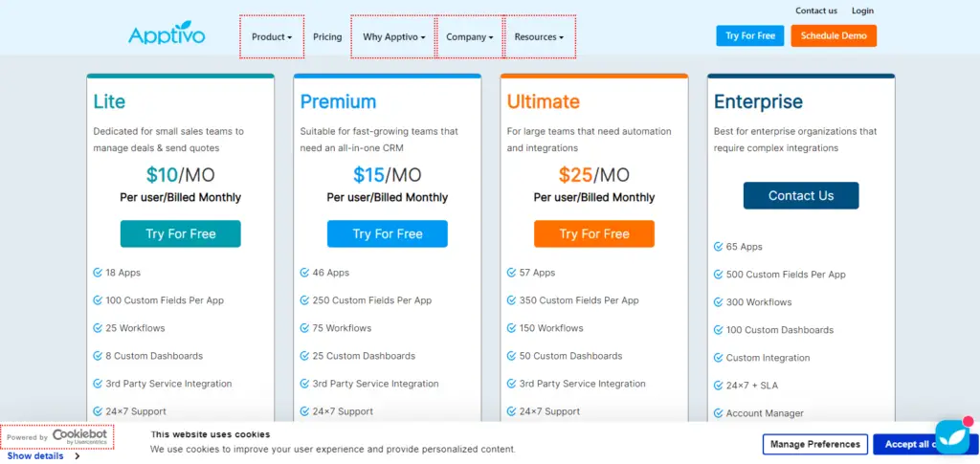The width and height of the screenshot is (980, 464).
Task: Open the chat widget icon
Action: click(x=952, y=436)
